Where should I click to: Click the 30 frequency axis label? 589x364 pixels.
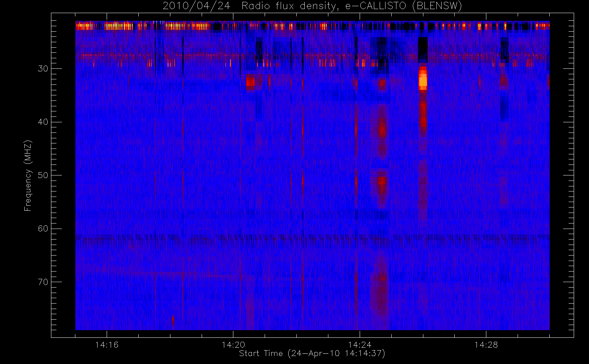coord(43,69)
